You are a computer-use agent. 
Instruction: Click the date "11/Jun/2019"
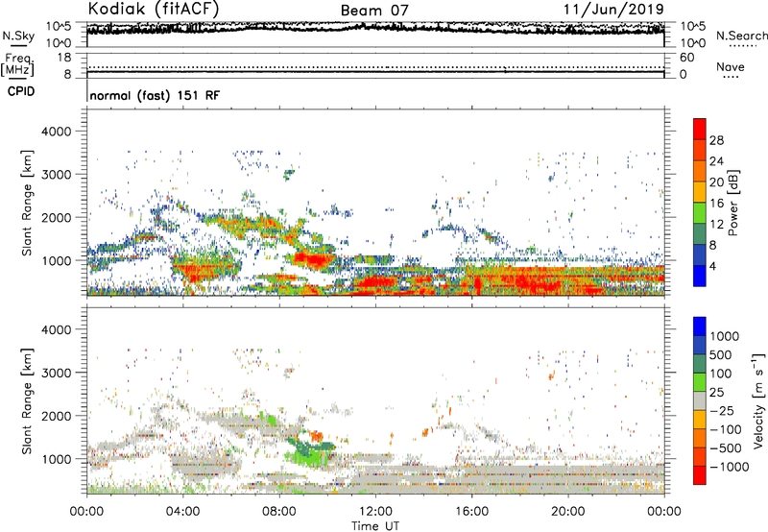613,10
